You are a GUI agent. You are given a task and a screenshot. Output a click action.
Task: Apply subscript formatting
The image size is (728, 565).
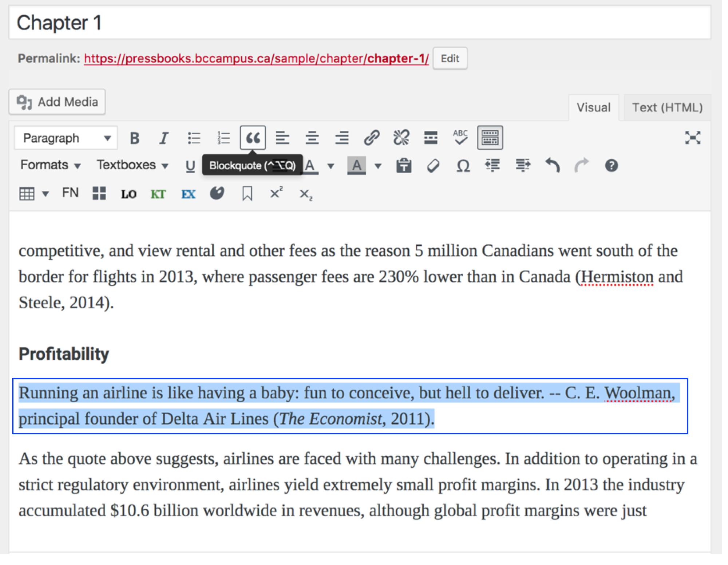(306, 194)
